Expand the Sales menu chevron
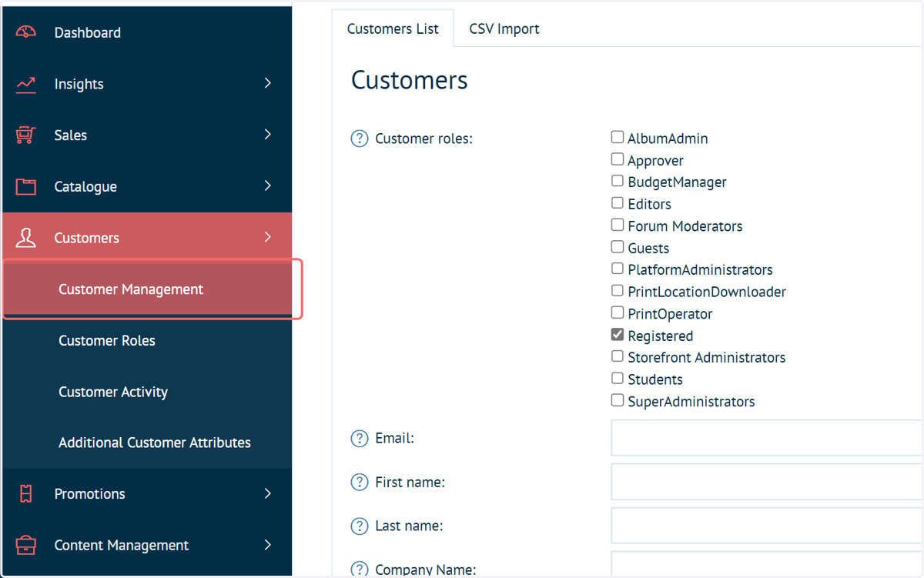924x578 pixels. [x=268, y=135]
